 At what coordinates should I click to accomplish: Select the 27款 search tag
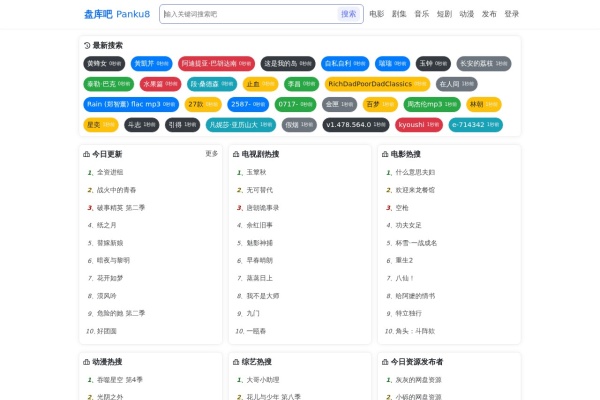203,104
